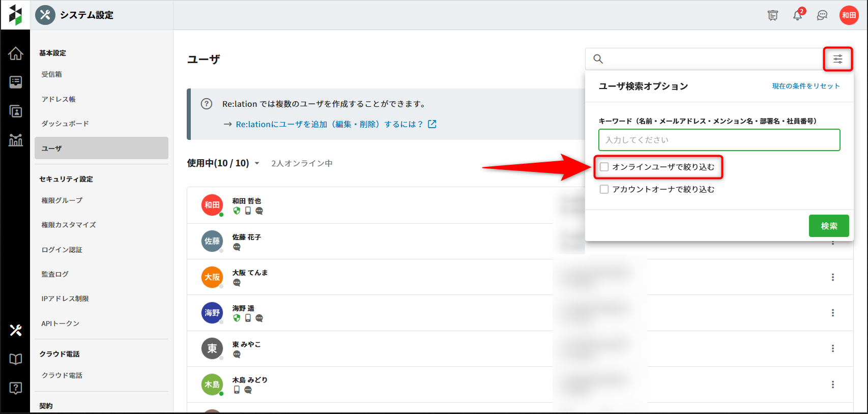Click the 和田 profile avatar in header
The height and width of the screenshot is (414, 868).
click(x=849, y=15)
